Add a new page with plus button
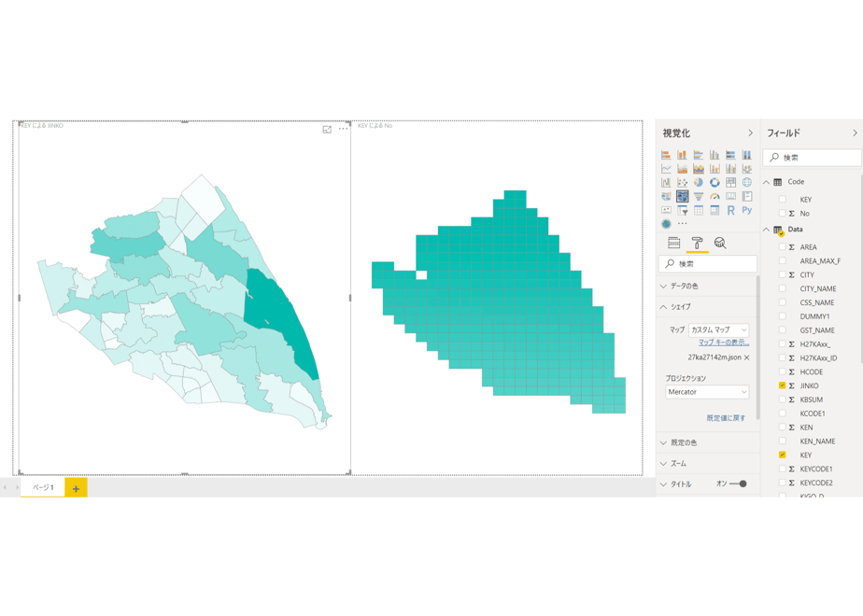 click(x=76, y=488)
